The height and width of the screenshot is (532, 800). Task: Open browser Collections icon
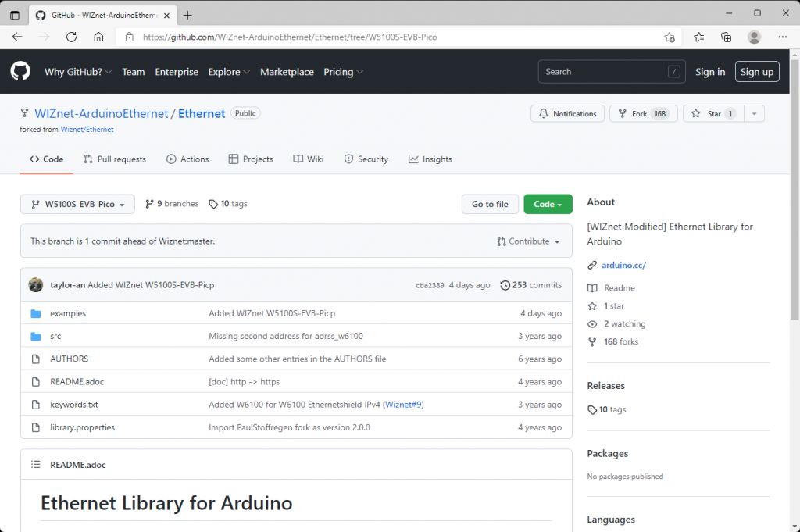point(726,37)
